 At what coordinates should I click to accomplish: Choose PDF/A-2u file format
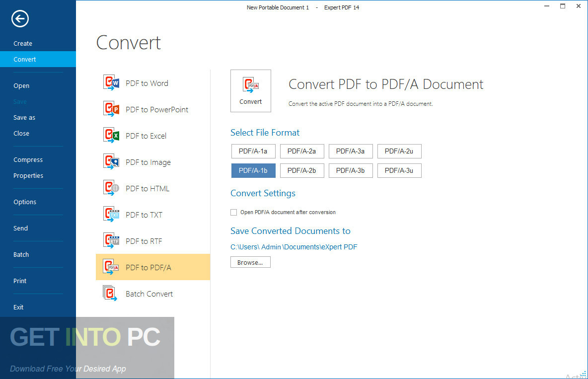click(x=399, y=151)
